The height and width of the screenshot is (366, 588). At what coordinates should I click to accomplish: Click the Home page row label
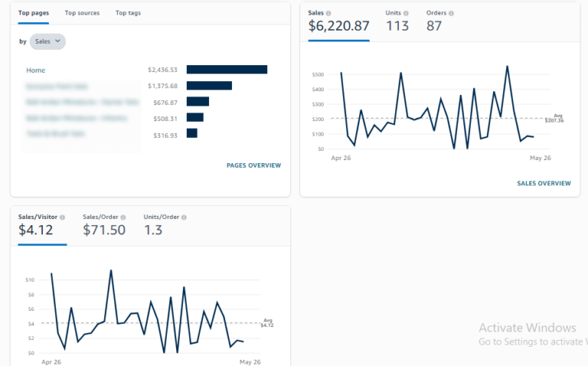point(36,70)
